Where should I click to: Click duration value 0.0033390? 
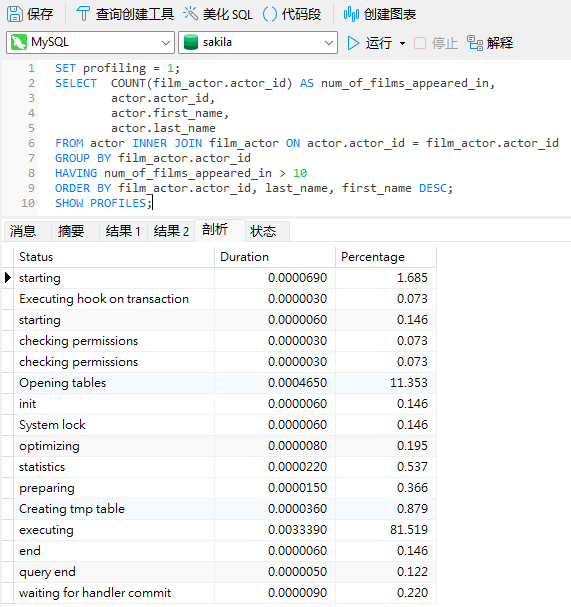click(297, 530)
